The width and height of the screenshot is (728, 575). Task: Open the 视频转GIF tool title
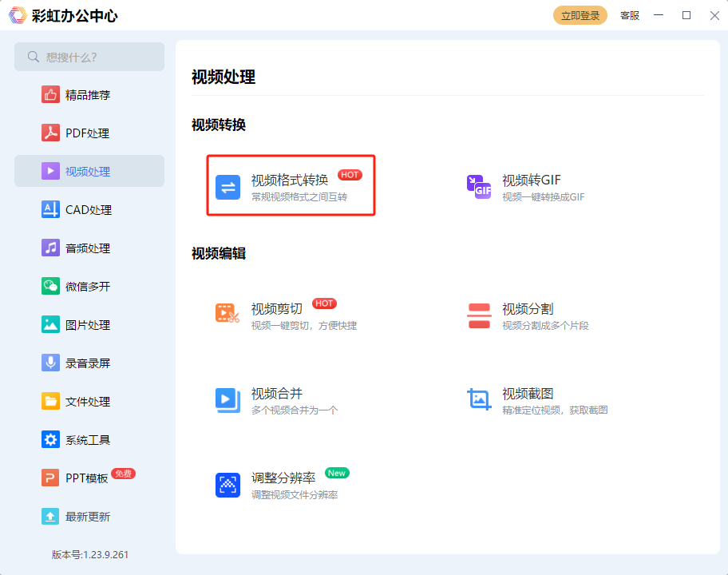[x=532, y=180]
